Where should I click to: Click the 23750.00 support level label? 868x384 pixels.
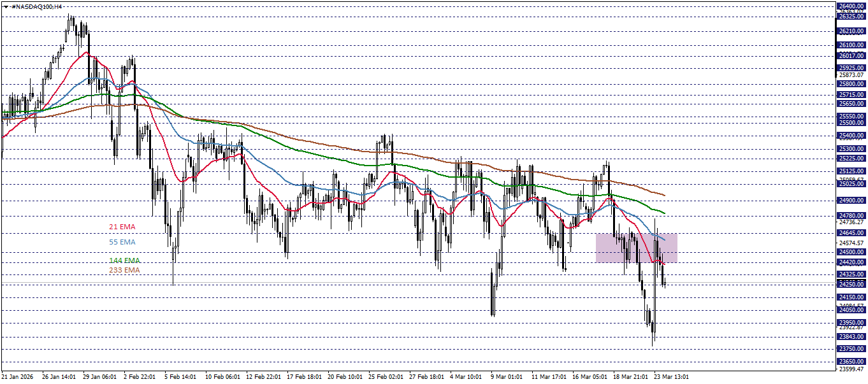(851, 347)
